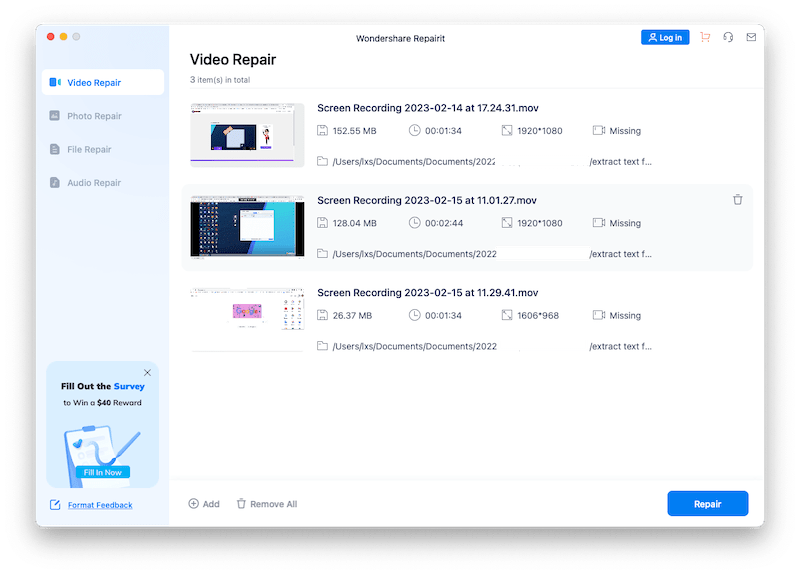Click the camera icon beside Missing on 26.37 MB row
Screen dimensions: 800x574
click(598, 315)
